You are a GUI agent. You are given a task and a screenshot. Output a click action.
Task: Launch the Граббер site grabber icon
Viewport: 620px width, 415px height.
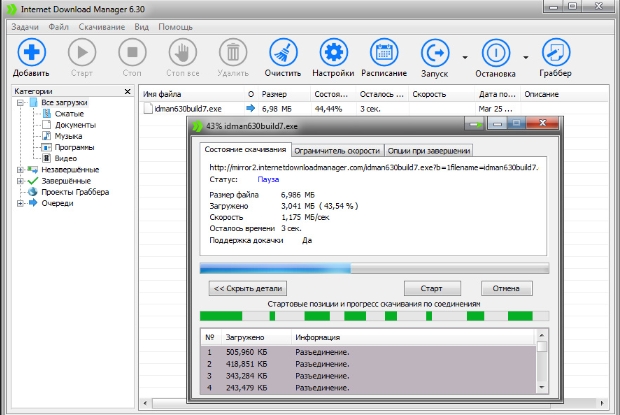point(555,52)
